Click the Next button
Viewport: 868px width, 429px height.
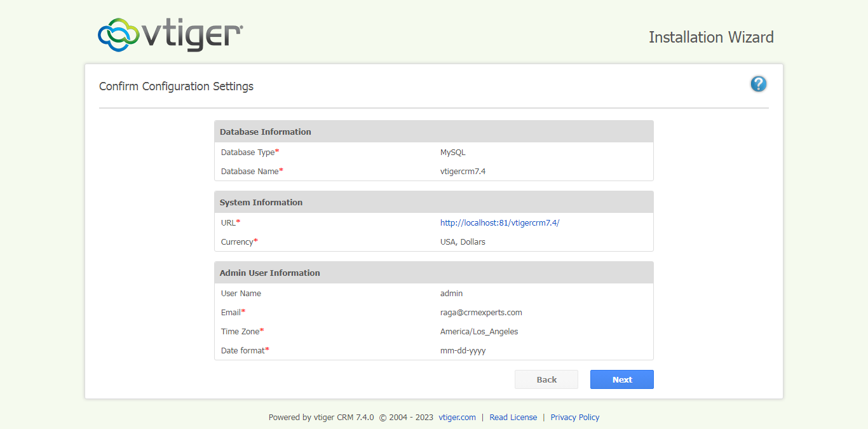(621, 379)
